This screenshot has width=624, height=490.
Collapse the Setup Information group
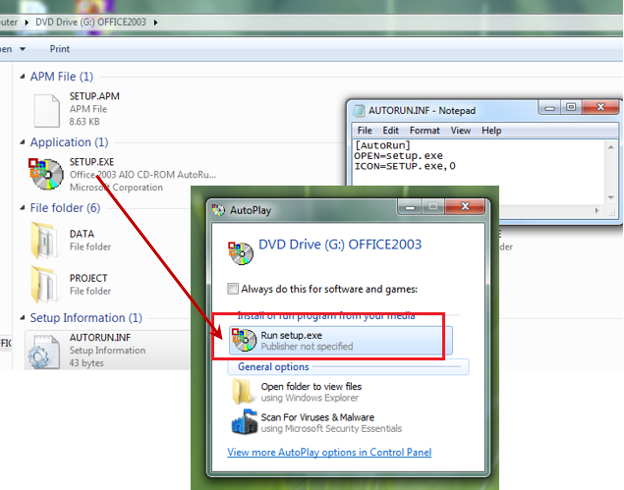tap(22, 318)
